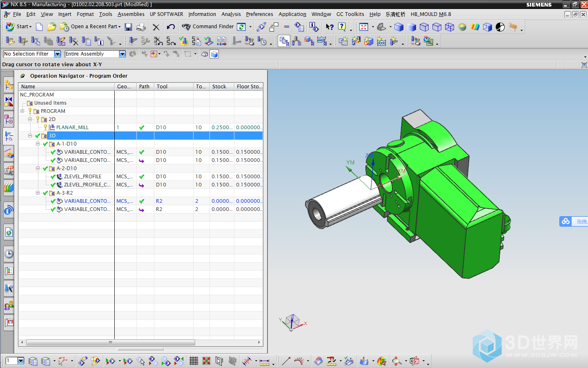Open the File menu
Screen dimensions: 588x368
tap(17, 14)
